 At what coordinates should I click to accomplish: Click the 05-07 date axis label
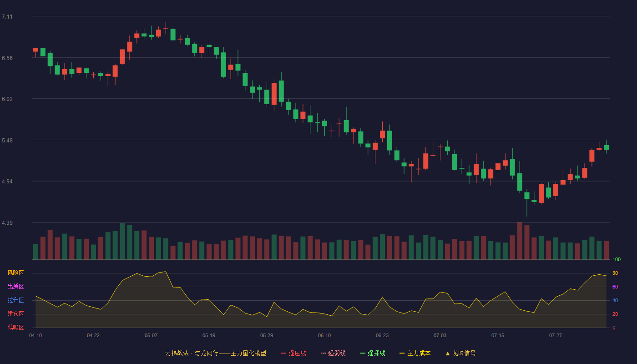[151, 335]
